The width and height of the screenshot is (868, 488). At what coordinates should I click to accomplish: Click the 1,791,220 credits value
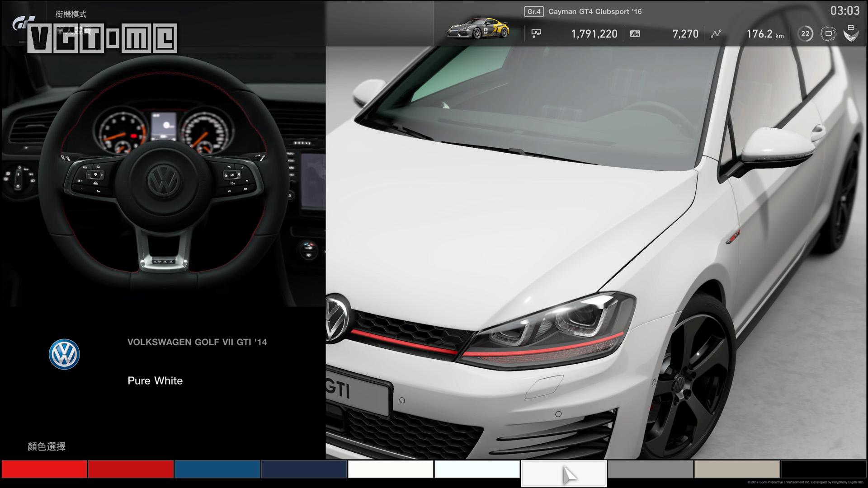pyautogui.click(x=594, y=34)
